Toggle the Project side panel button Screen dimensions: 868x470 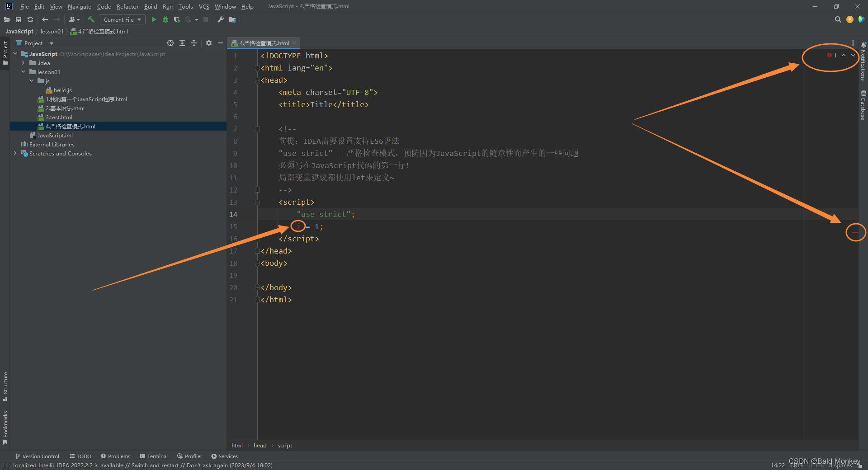(x=5, y=52)
